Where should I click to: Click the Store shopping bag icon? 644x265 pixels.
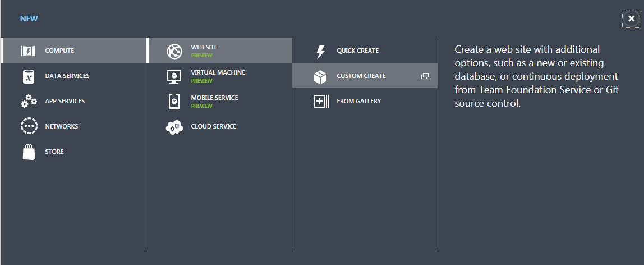tap(29, 152)
